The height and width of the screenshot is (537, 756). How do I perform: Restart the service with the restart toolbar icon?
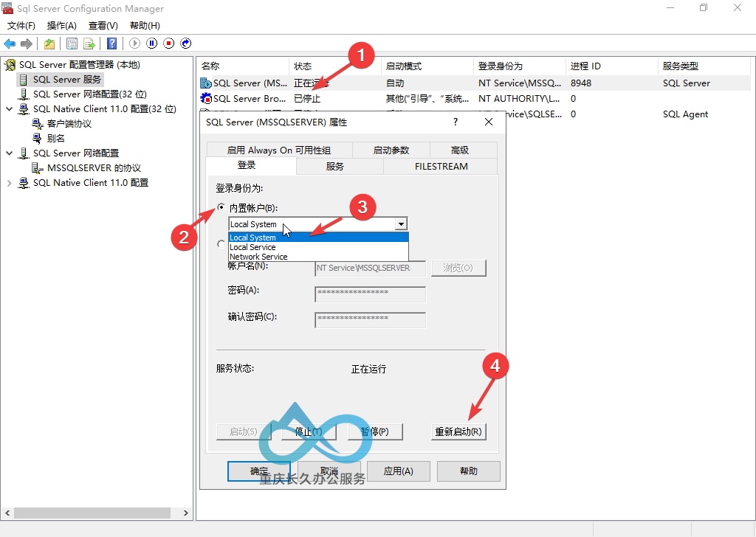coord(185,44)
